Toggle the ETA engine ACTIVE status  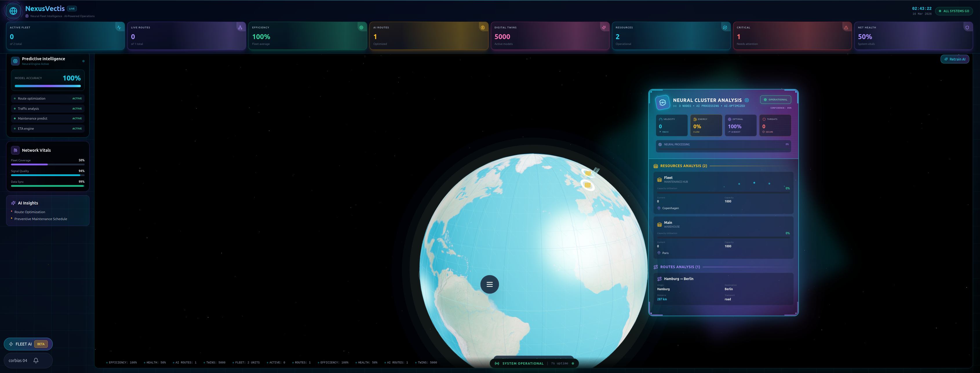click(77, 129)
